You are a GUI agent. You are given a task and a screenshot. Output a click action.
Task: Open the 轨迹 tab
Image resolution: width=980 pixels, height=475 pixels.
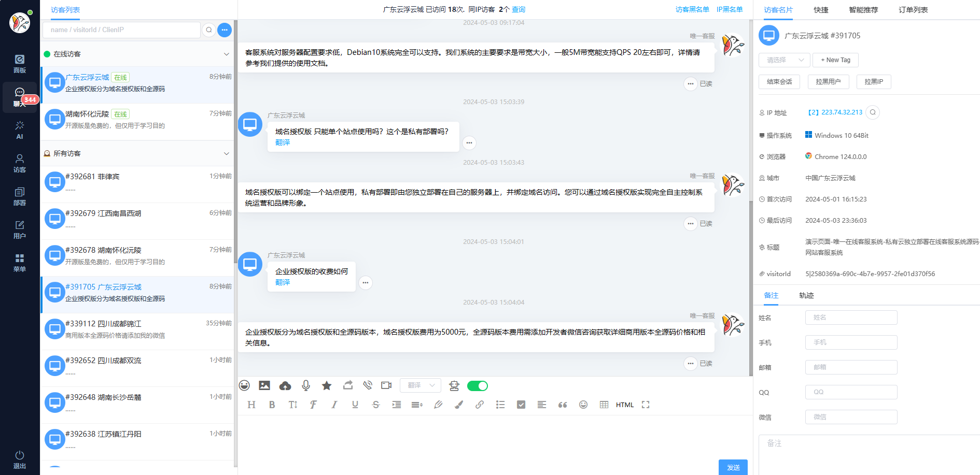pyautogui.click(x=806, y=295)
